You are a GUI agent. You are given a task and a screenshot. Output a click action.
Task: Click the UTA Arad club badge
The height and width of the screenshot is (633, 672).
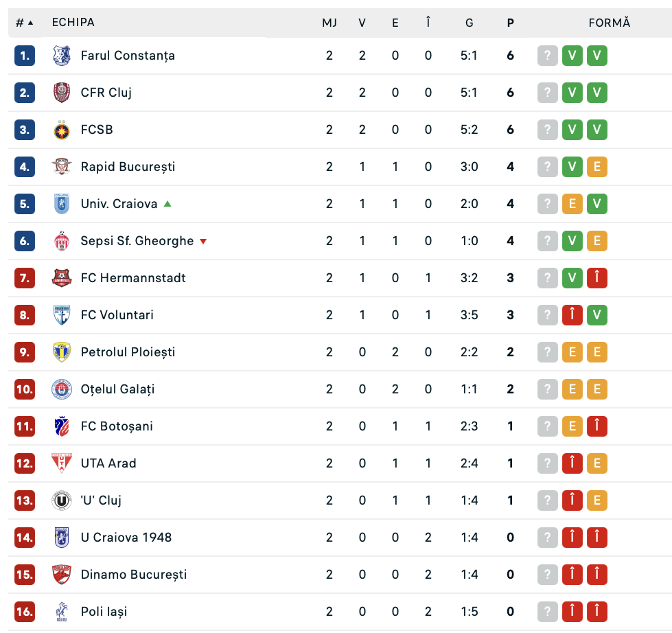pyautogui.click(x=62, y=463)
